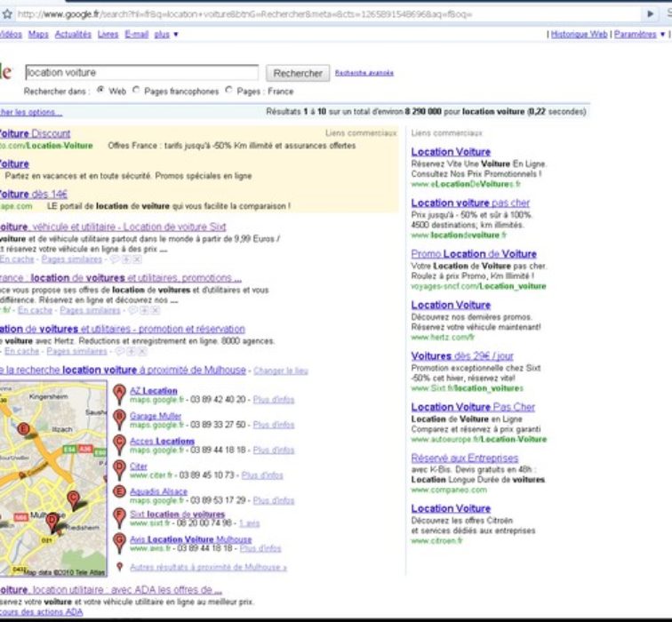Click map marker G beside Avis listing

119,543
